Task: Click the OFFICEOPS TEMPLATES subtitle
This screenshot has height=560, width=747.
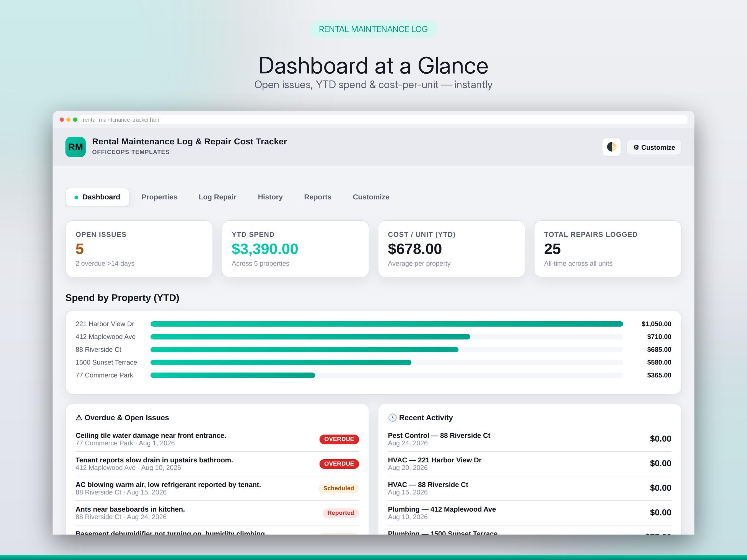Action: point(131,152)
